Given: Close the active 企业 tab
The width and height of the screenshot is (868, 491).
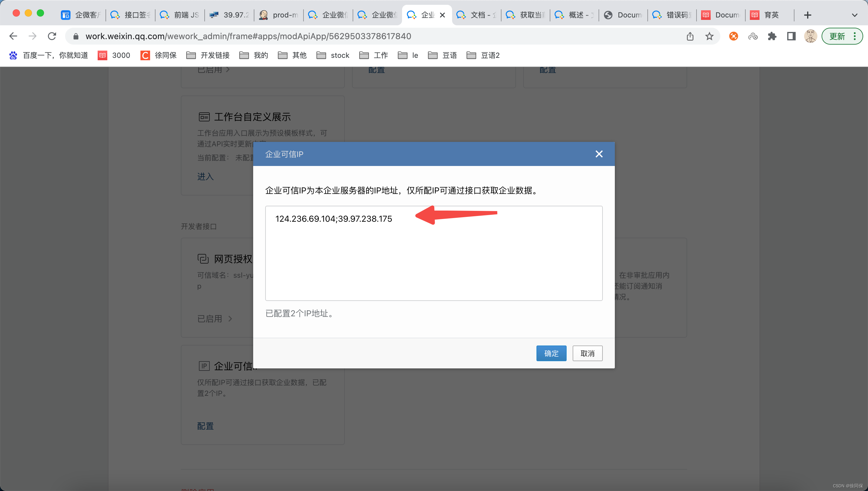Looking at the screenshot, I should pos(442,15).
